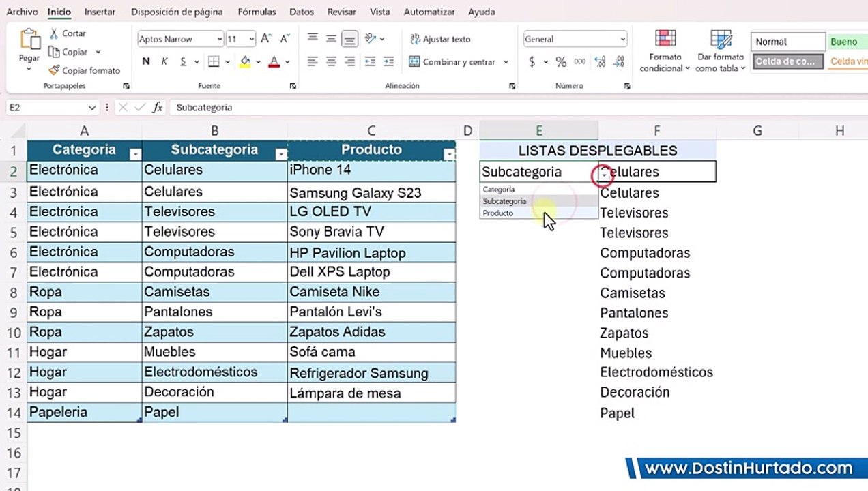
Task: Open Alineación dialog launcher
Action: [512, 87]
